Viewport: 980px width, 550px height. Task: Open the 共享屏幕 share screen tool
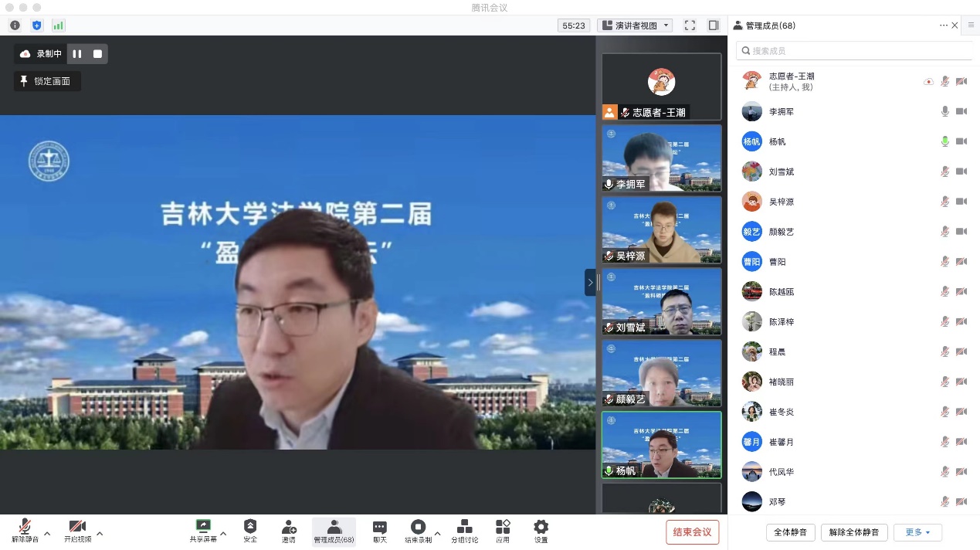pyautogui.click(x=203, y=531)
